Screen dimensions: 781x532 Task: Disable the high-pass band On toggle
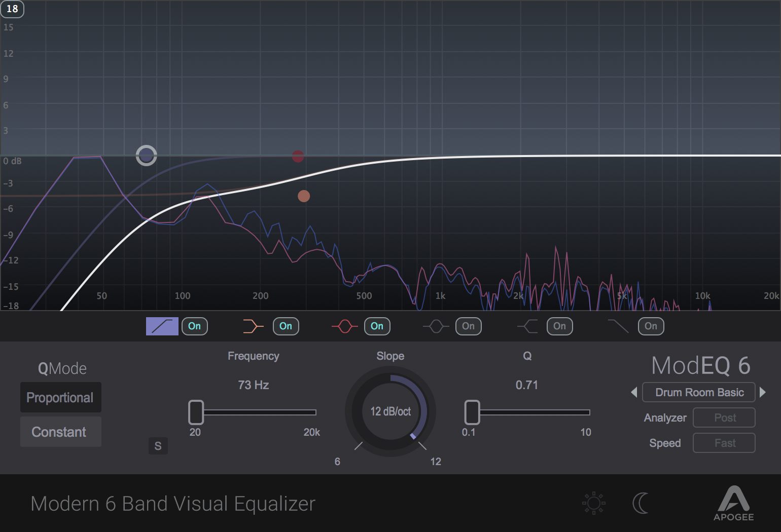(194, 326)
